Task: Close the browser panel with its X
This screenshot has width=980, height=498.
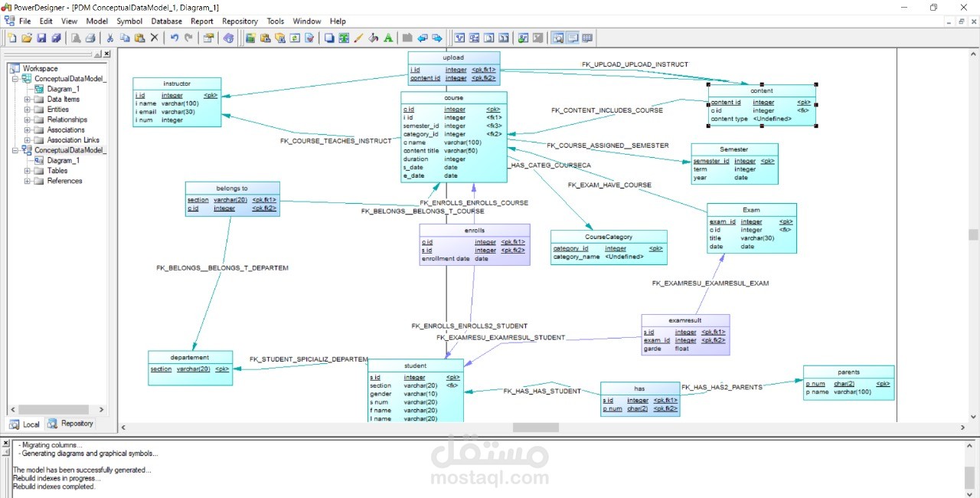Action: click(x=106, y=54)
